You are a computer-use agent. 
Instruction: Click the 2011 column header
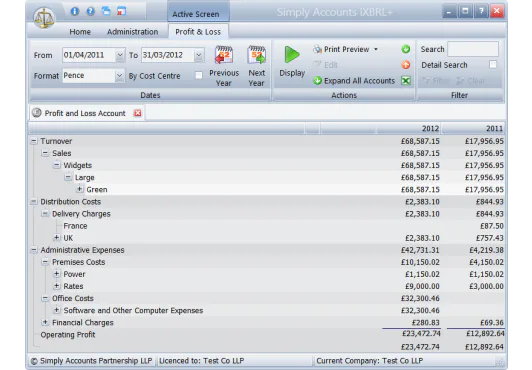pos(473,129)
